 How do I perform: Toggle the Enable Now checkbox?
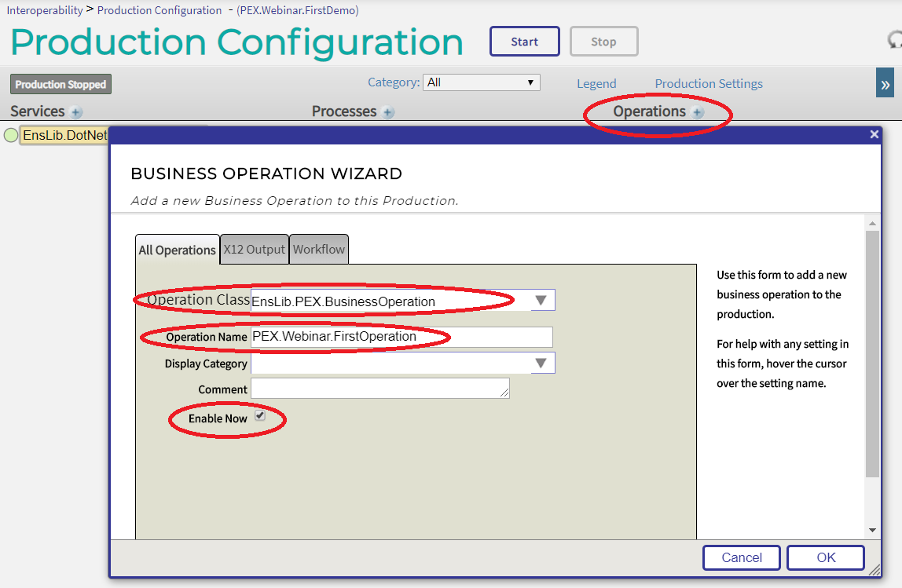[x=260, y=416]
